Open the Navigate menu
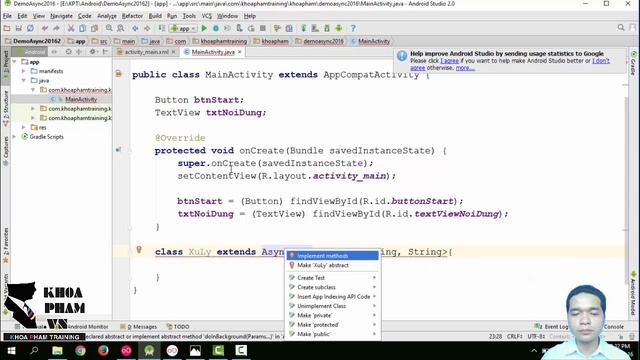 (61, 16)
